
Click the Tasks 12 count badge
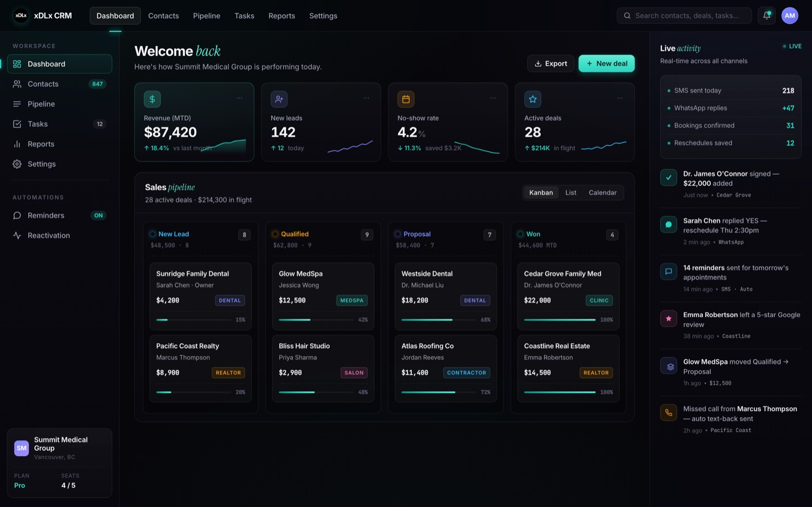[x=100, y=124]
